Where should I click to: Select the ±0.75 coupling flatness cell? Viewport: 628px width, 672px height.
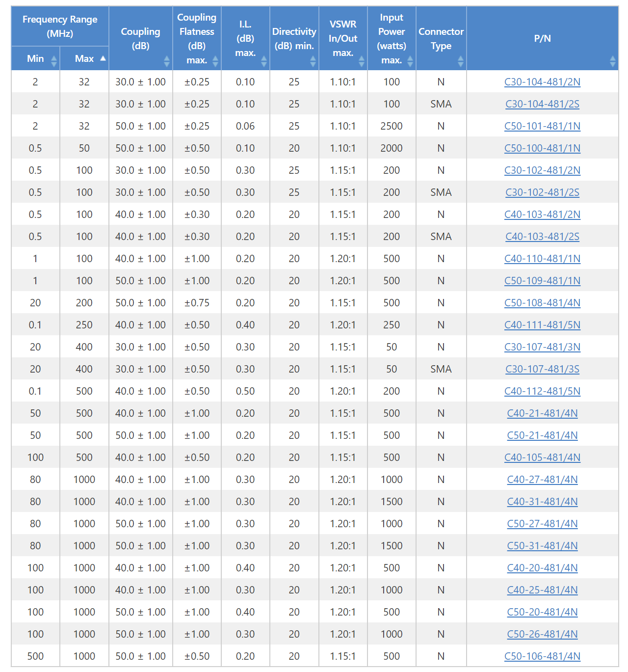click(197, 303)
